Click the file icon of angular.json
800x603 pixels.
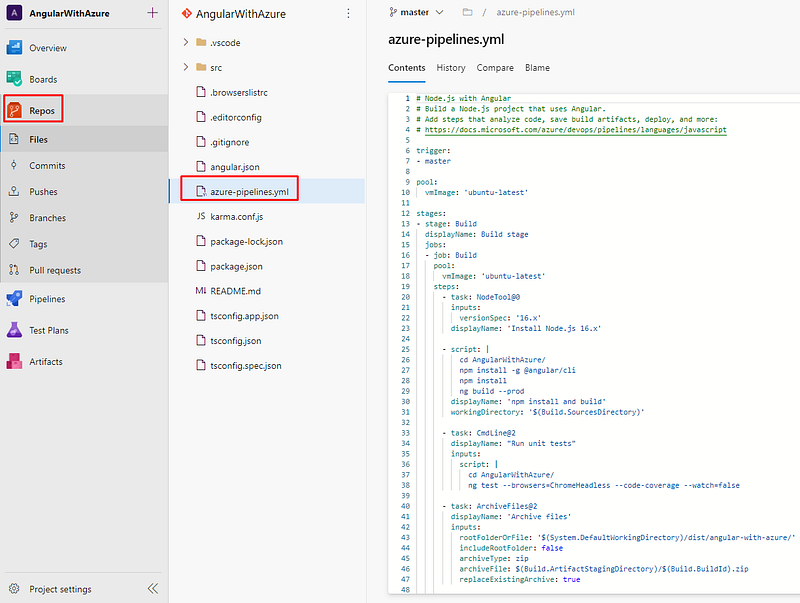(201, 166)
